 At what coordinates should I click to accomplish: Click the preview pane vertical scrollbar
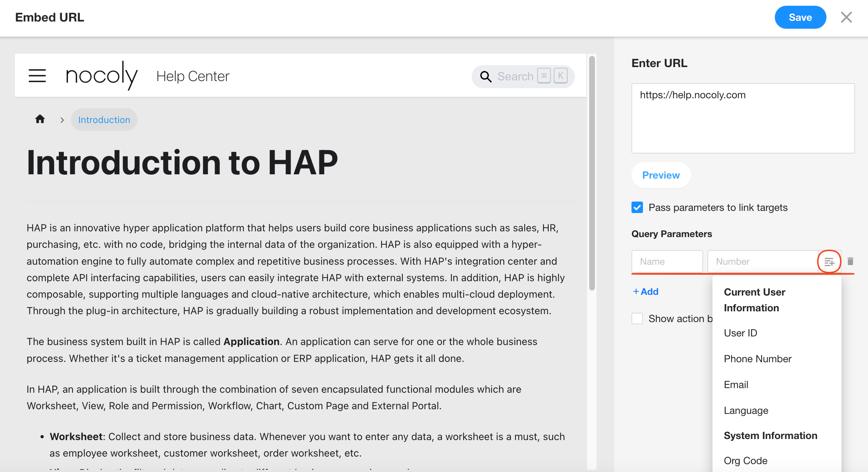tap(592, 172)
